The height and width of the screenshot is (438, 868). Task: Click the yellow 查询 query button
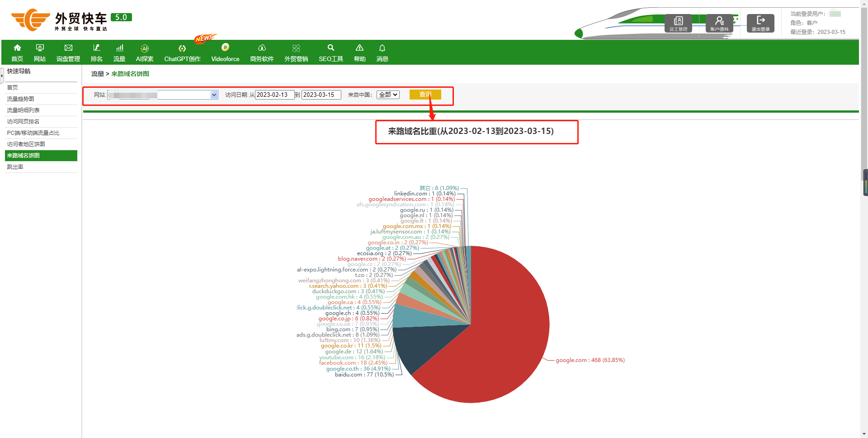425,95
